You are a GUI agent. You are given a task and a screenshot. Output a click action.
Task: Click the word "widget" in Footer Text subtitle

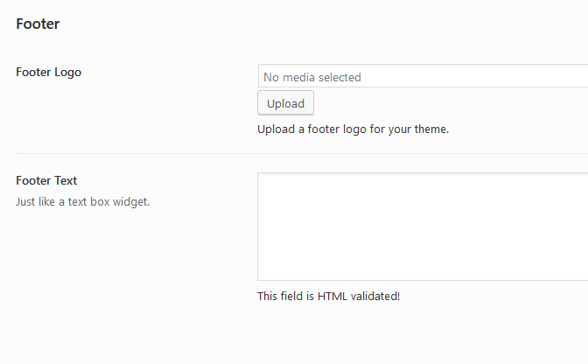coord(130,202)
